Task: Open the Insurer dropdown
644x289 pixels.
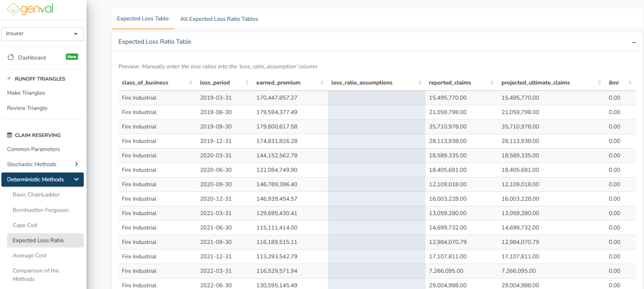Action: coord(42,34)
